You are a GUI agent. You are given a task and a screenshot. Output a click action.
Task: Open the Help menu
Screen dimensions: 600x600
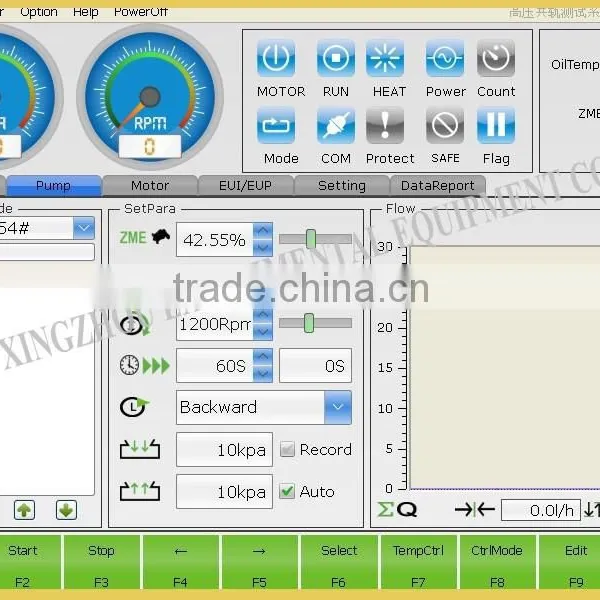click(x=86, y=12)
